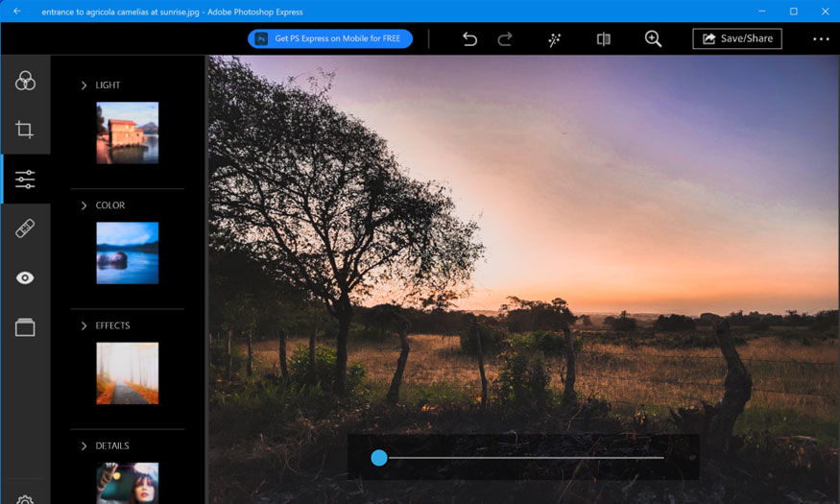Select the Spot Heal bandage tool
This screenshot has width=840, height=504.
(x=25, y=228)
